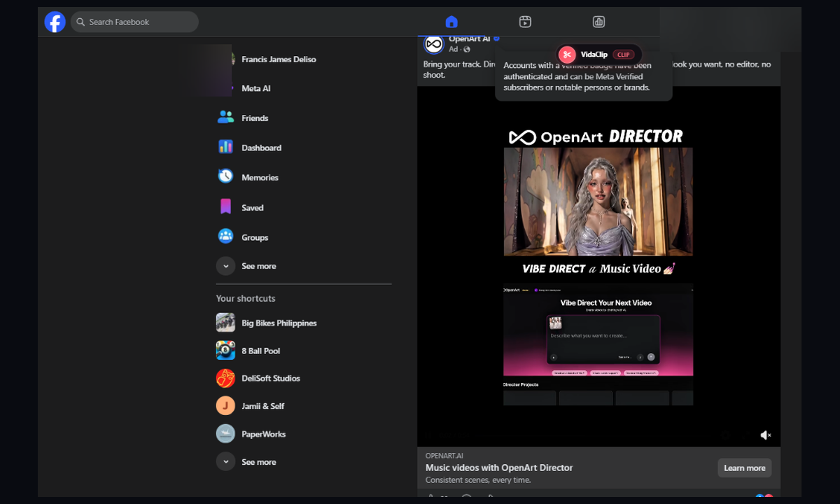Click the Dashboard icon in sidebar
This screenshot has height=504, width=840.
[x=225, y=147]
